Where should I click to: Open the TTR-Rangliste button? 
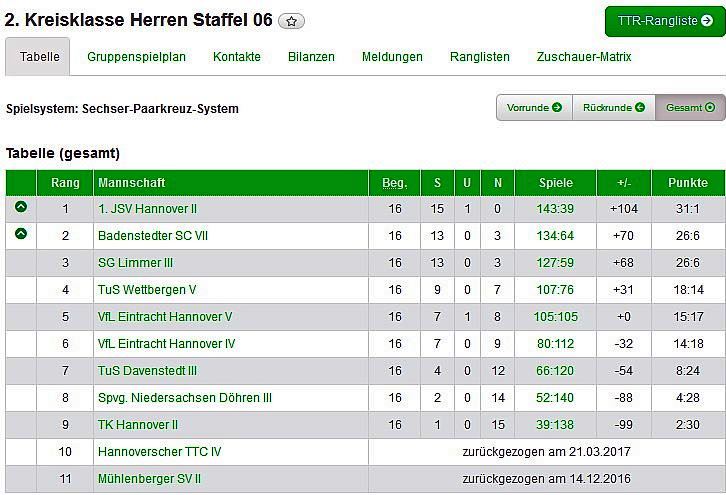(664, 21)
